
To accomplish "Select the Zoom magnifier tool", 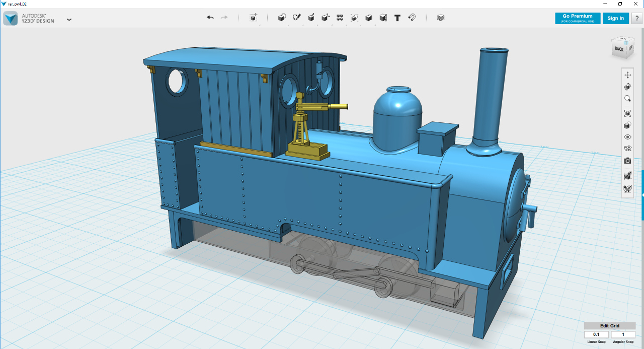I will [x=627, y=99].
